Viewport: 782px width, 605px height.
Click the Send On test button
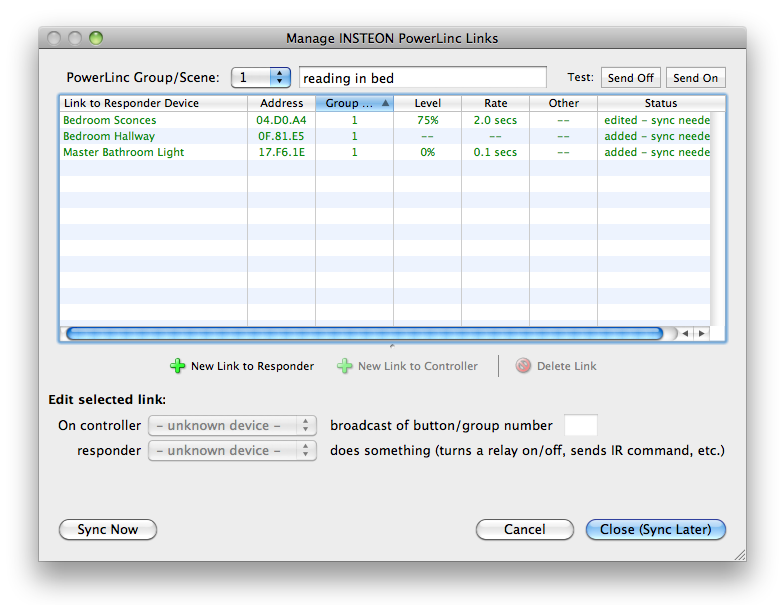click(696, 78)
